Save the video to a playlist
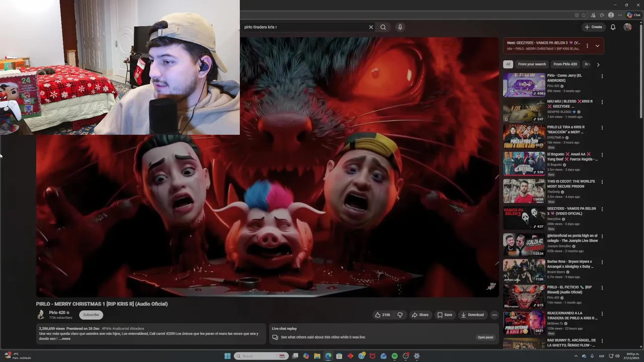Image resolution: width=644 pixels, height=362 pixels. [x=445, y=315]
